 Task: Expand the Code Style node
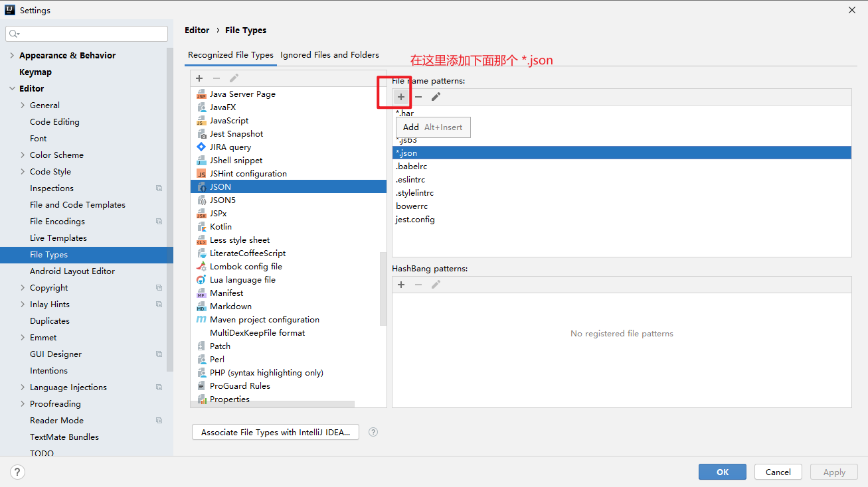tap(23, 172)
